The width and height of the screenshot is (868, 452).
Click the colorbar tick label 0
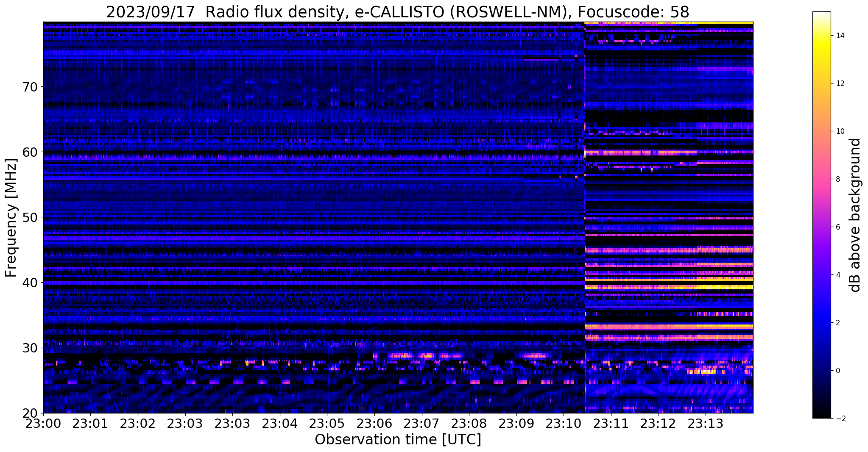(x=837, y=371)
